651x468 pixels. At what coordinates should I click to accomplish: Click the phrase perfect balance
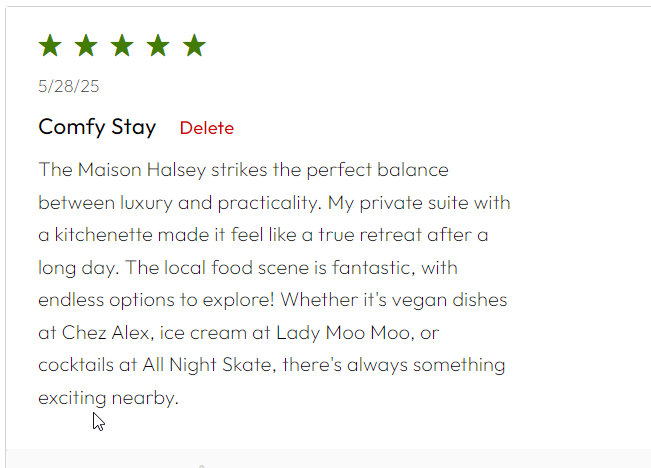[x=377, y=170]
